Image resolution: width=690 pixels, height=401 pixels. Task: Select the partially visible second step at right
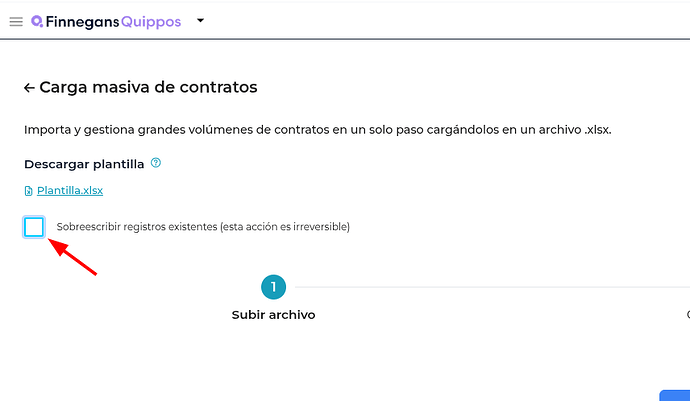pyautogui.click(x=686, y=314)
